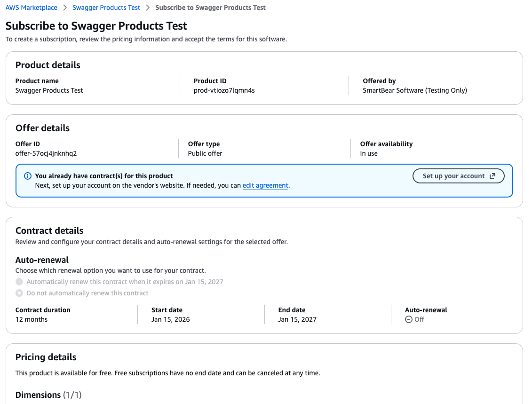Viewport: 532px width, 404px height.
Task: Click the Set up your account button
Action: coord(459,176)
